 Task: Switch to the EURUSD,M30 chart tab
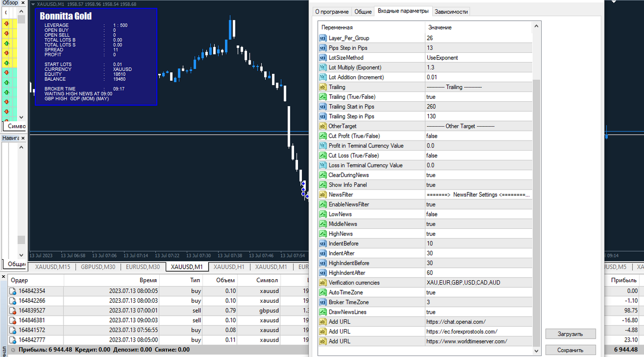[x=143, y=267]
